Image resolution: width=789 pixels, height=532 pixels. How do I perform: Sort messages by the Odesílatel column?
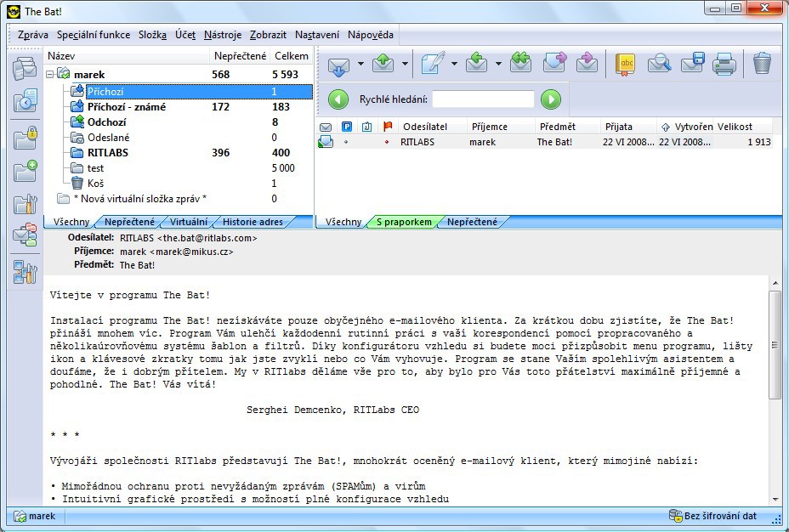pos(425,127)
